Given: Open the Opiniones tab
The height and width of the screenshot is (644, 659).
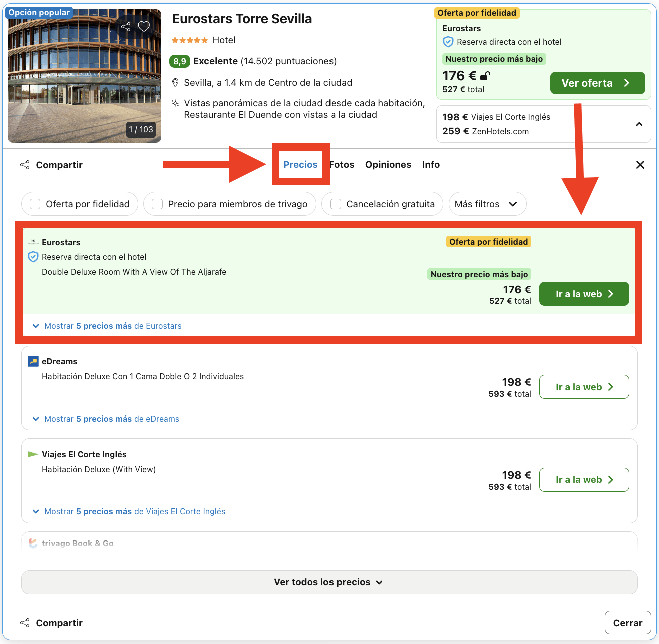Looking at the screenshot, I should (388, 164).
